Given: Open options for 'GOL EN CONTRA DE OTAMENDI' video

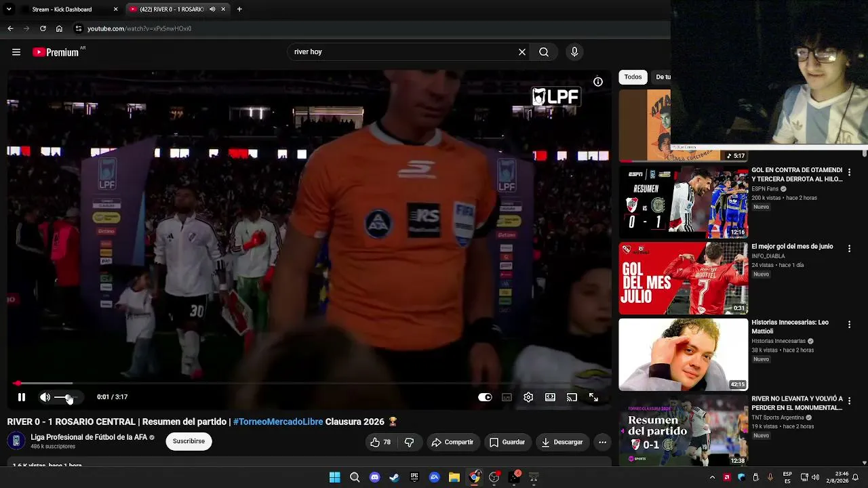Looking at the screenshot, I should pos(849,173).
